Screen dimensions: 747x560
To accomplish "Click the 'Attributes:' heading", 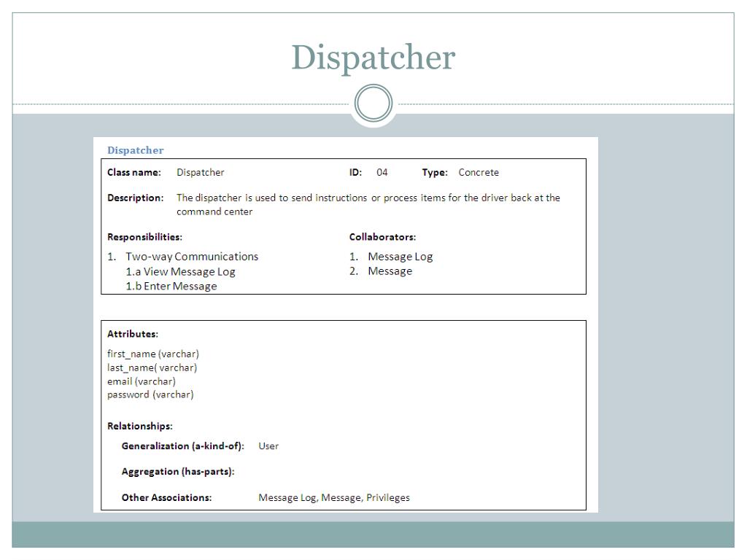I will (x=133, y=334).
